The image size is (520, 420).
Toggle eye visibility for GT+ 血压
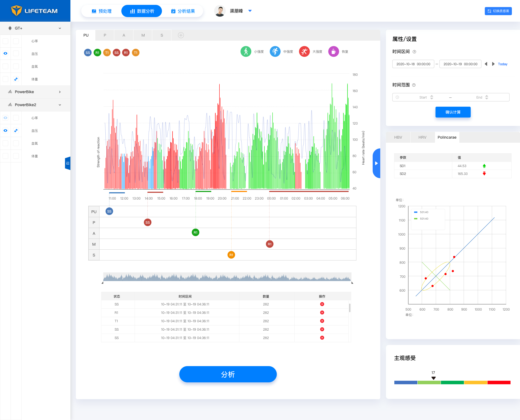click(x=5, y=53)
